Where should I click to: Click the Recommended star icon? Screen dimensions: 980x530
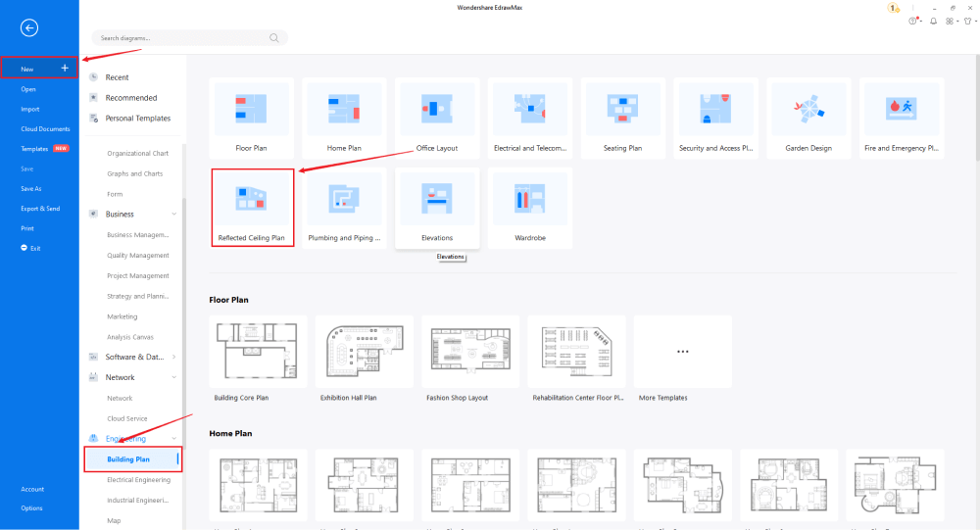click(x=94, y=98)
